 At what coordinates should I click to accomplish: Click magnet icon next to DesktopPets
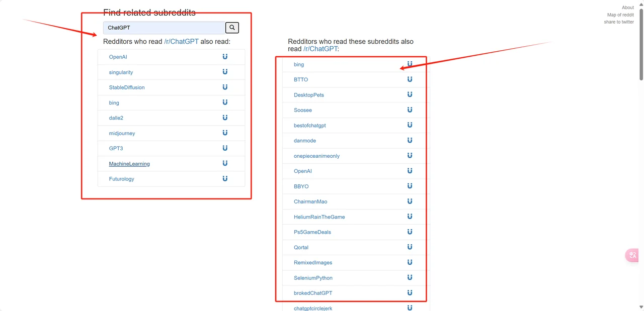point(410,94)
